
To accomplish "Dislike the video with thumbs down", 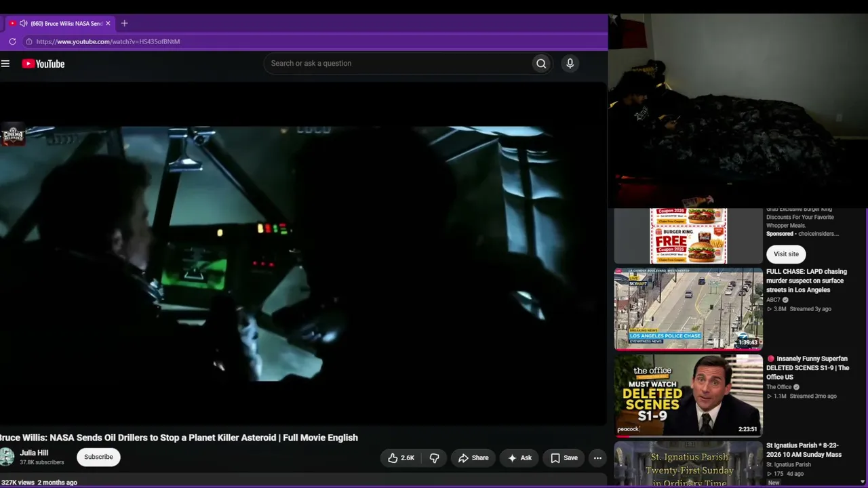I will tap(435, 458).
